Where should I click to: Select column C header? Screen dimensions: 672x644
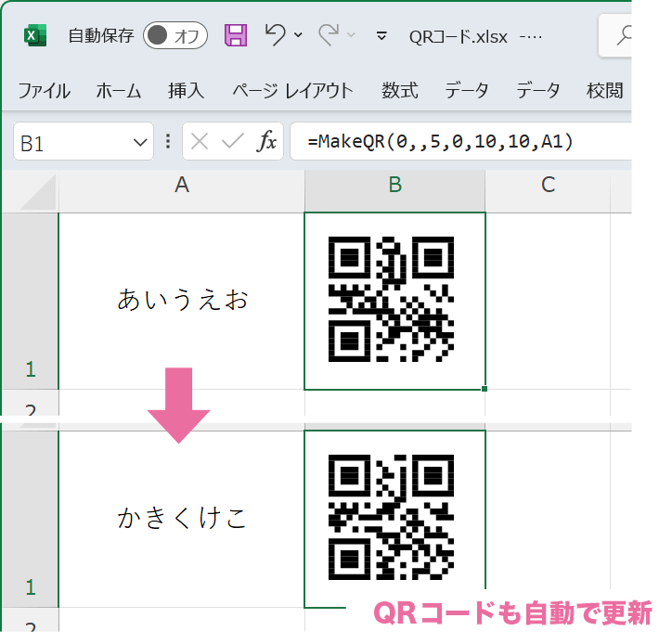[x=548, y=191]
